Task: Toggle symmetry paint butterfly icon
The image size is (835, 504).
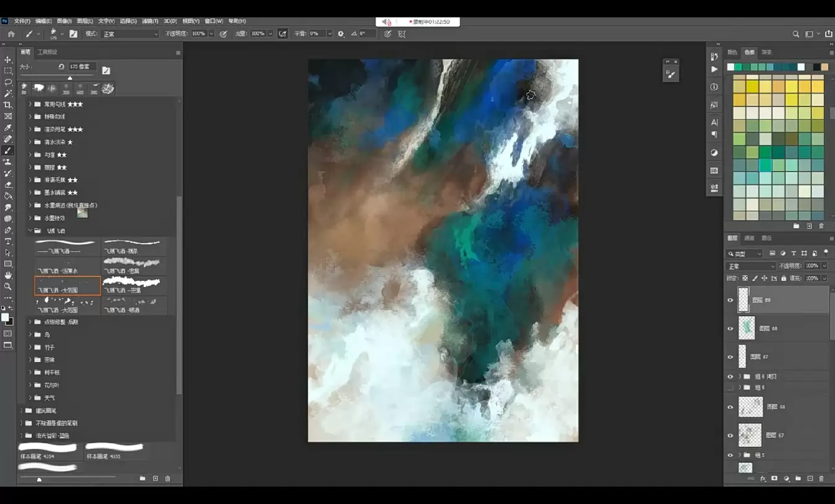Action: click(x=402, y=33)
